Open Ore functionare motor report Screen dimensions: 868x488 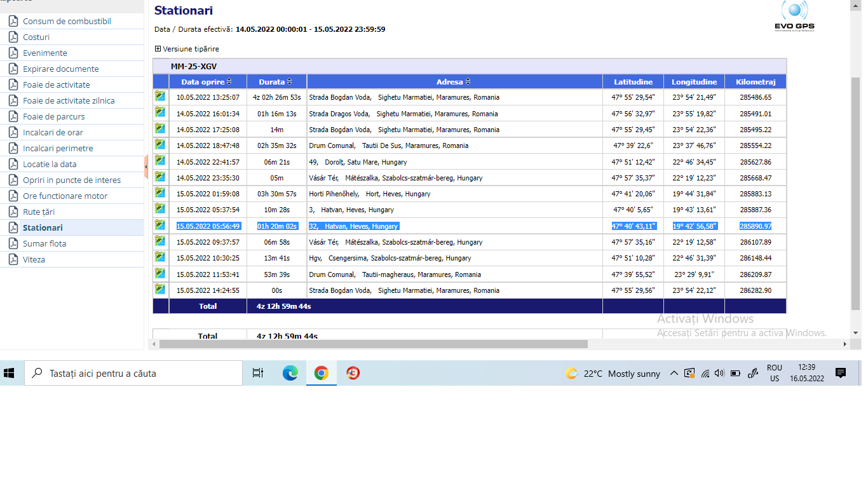click(x=65, y=196)
